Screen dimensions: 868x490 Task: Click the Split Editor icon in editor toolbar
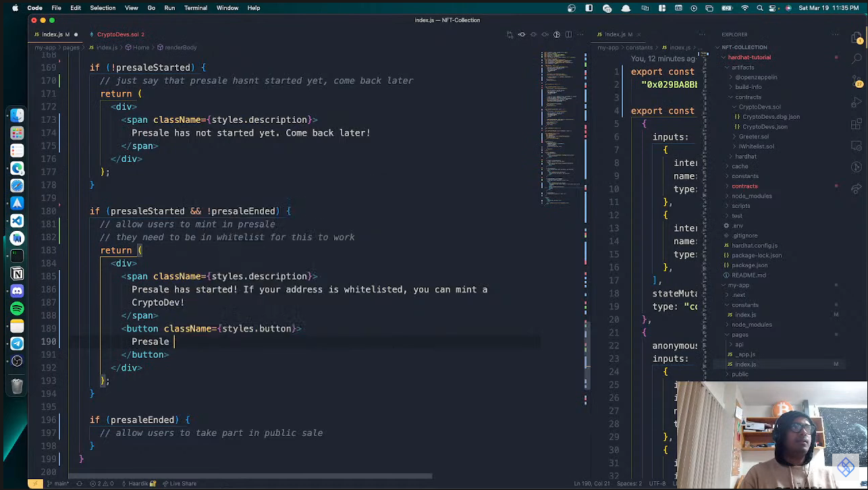pyautogui.click(x=569, y=34)
